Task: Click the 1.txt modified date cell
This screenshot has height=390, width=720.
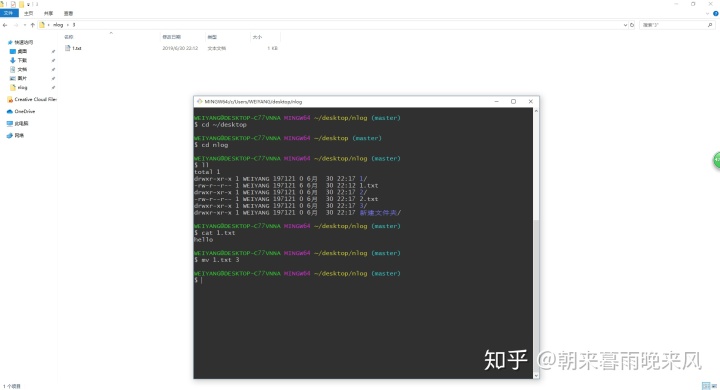Action: [x=180, y=48]
